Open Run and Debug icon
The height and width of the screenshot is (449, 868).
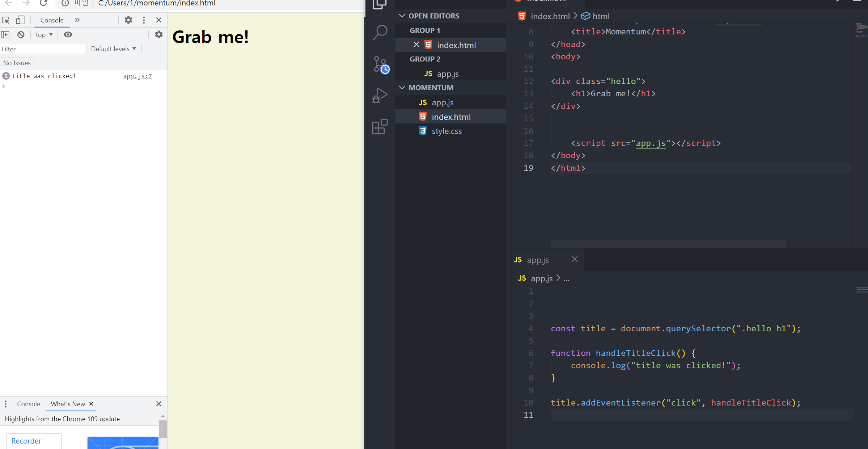(380, 95)
